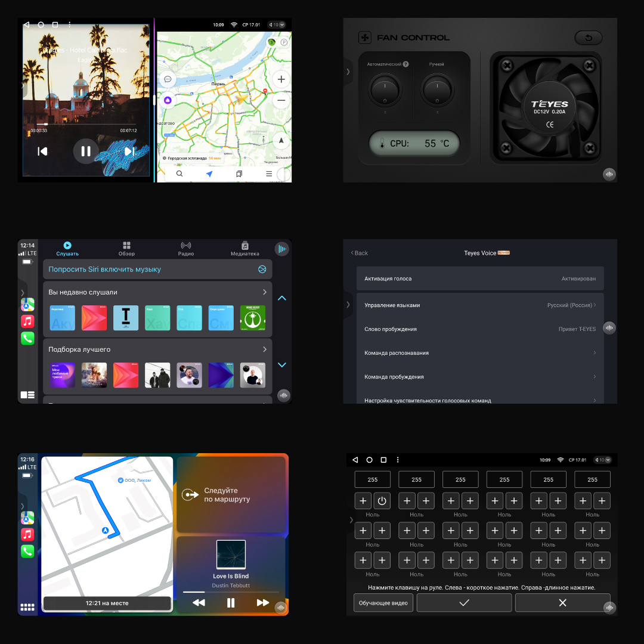Open the three-dot menu above Eagles player
This screenshot has width=644, height=644.
(69, 24)
